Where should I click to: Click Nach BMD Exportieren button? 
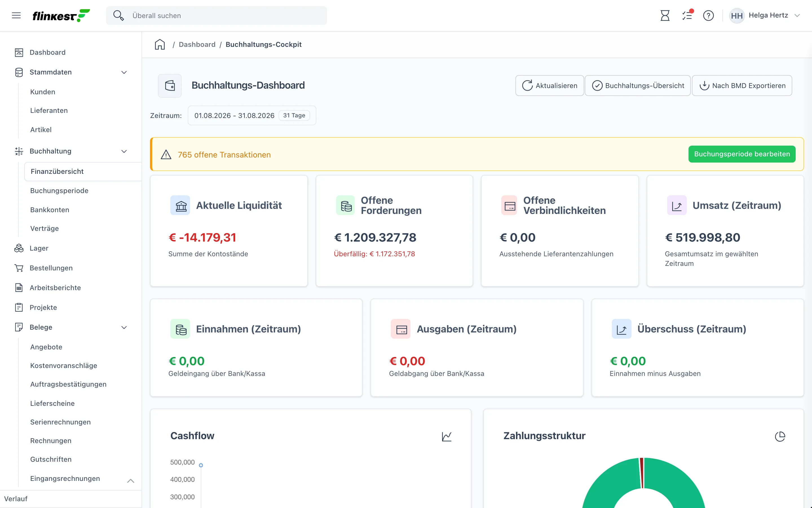[742, 86]
